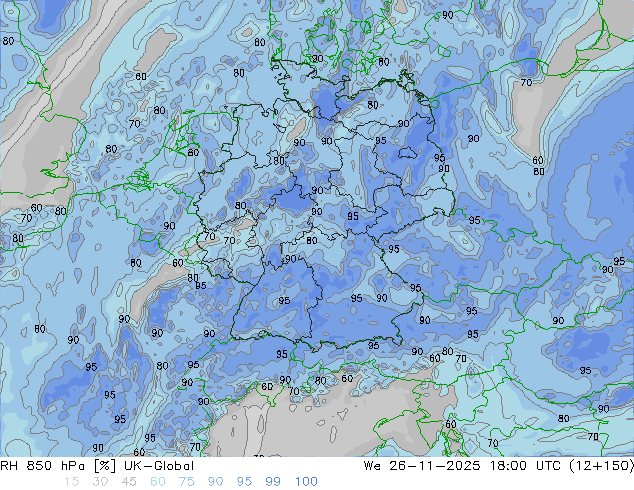
Task: Select legend value 30
Action: [x=100, y=482]
